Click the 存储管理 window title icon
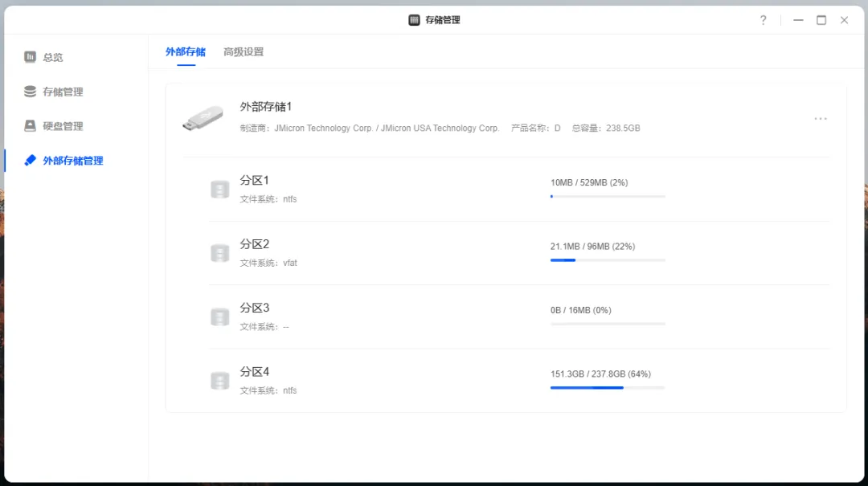Viewport: 868px width, 486px height. pyautogui.click(x=414, y=20)
